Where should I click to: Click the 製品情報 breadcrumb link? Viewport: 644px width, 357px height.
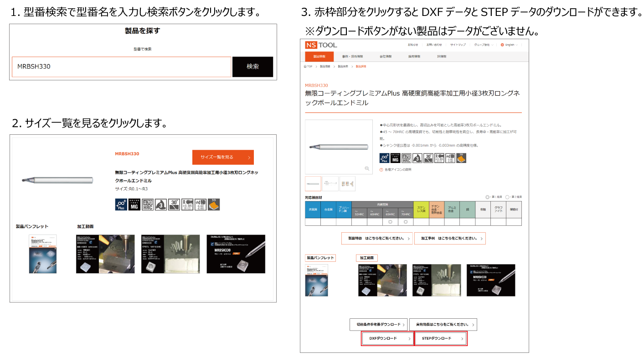325,66
